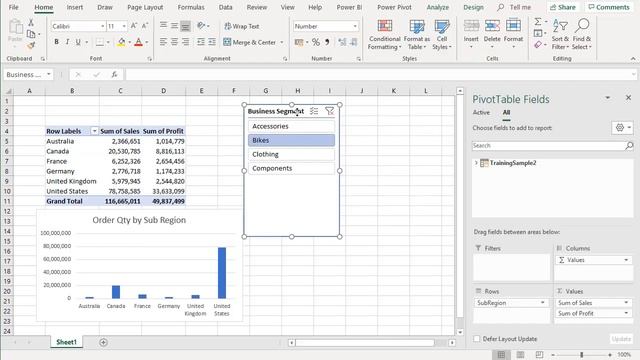Switch to the Insert tab

75,7
